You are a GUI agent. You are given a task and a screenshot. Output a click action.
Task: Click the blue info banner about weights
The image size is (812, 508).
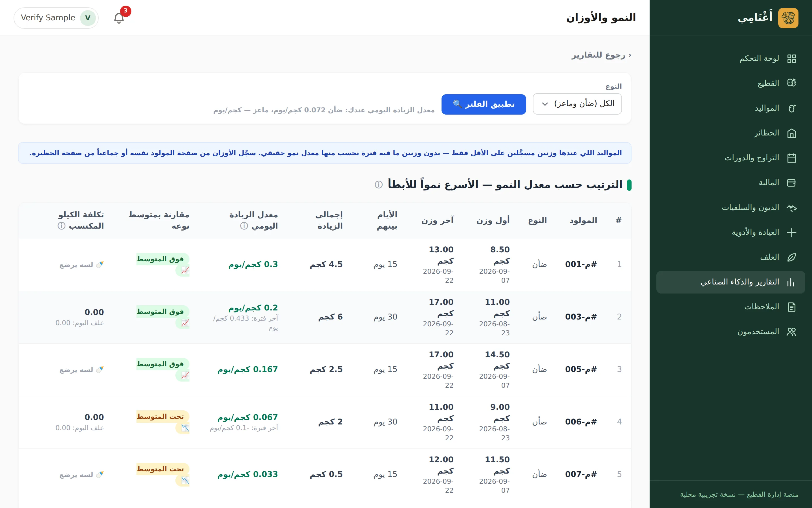click(x=325, y=153)
